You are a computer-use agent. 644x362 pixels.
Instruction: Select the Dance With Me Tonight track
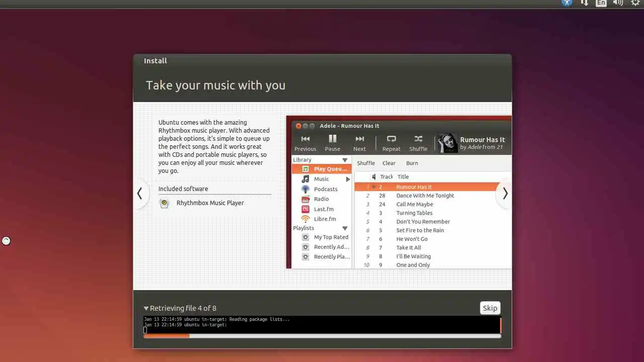[x=433, y=196]
